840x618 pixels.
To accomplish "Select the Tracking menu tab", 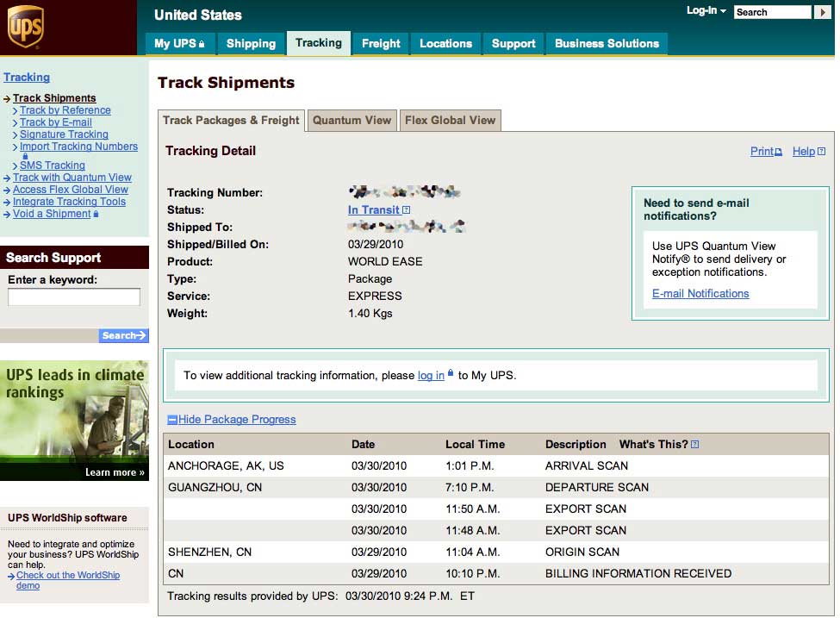I will click(x=319, y=43).
